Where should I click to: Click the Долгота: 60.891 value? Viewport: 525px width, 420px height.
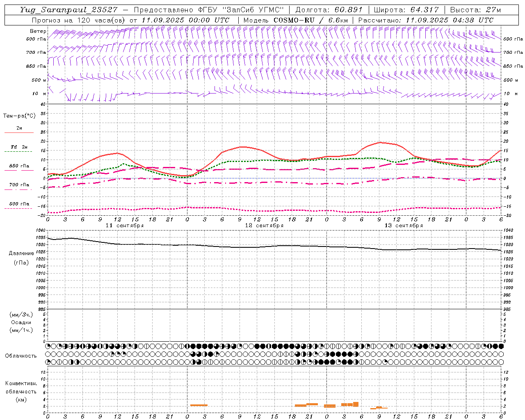click(x=329, y=10)
